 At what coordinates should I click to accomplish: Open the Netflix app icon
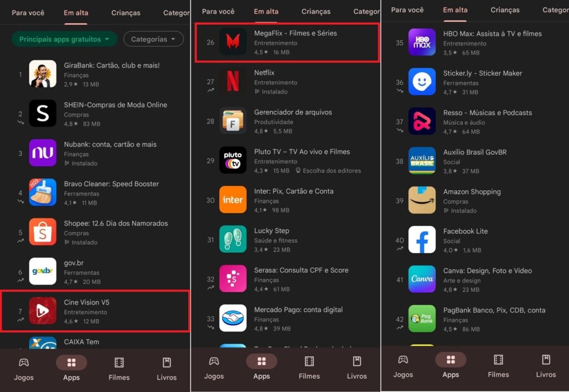click(233, 81)
